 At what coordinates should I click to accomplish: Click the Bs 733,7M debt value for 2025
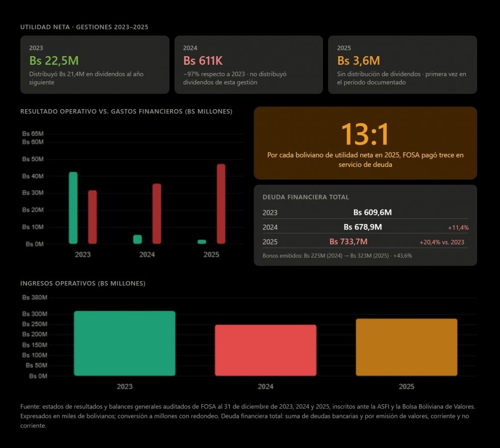coord(348,242)
